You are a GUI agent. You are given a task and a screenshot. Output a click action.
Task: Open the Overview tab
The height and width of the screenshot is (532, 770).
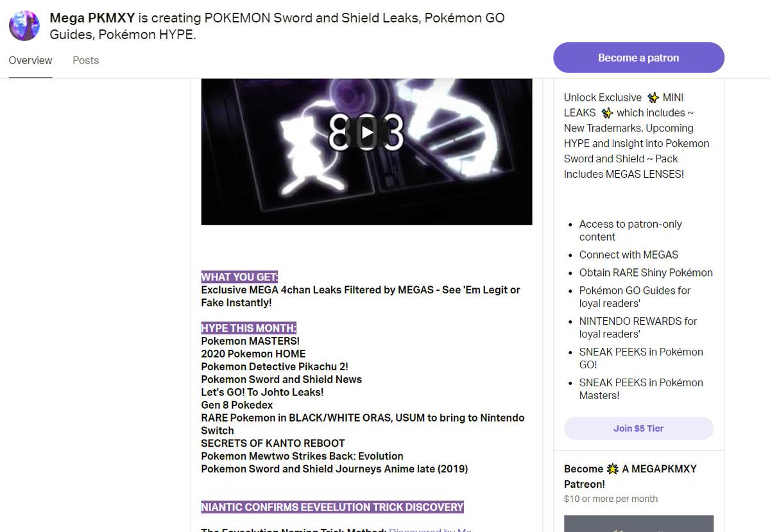30,60
